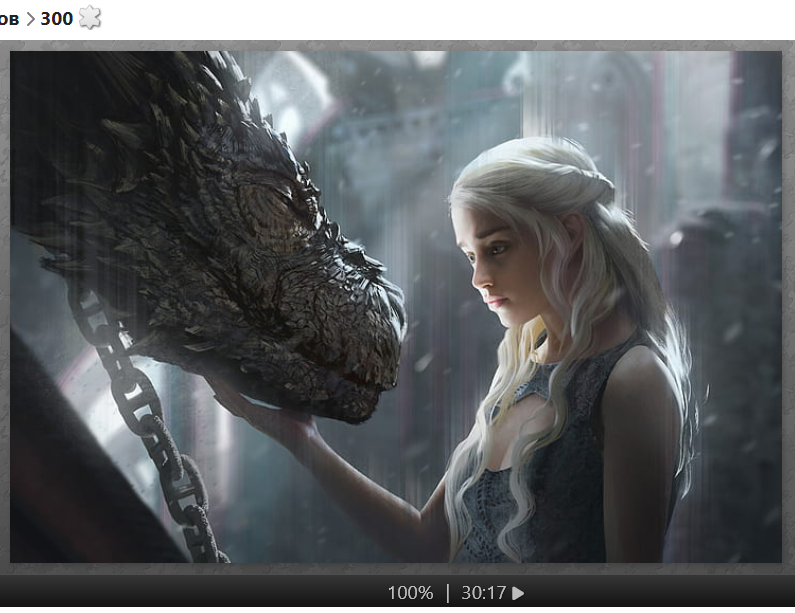
Task: Click the 30:17 elapsed timer
Action: click(484, 593)
